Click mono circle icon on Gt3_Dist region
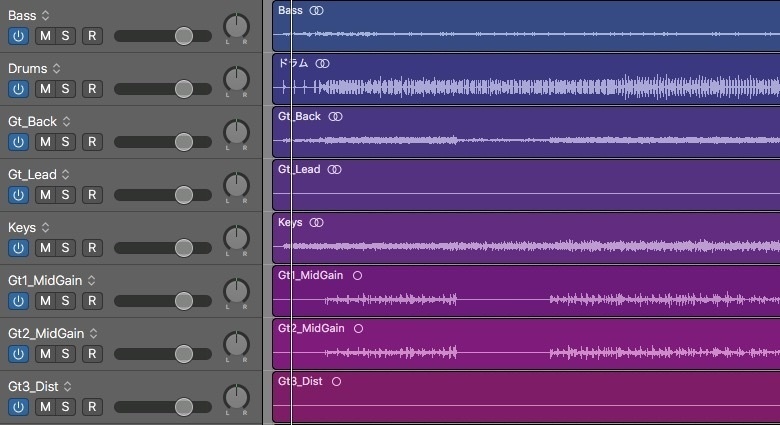Viewport: 780px width, 425px height. (336, 382)
